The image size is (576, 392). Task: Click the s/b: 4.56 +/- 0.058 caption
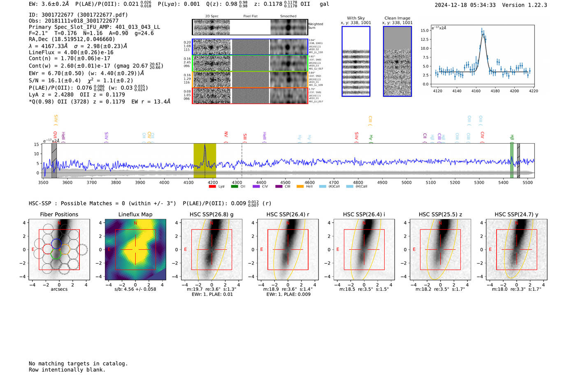[135, 289]
